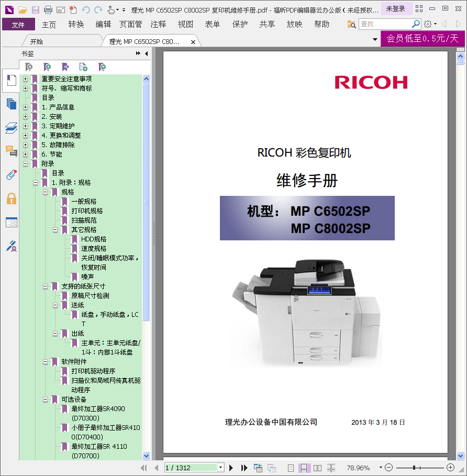Click the 未登录 login button
The height and width of the screenshot is (476, 467).
[395, 9]
